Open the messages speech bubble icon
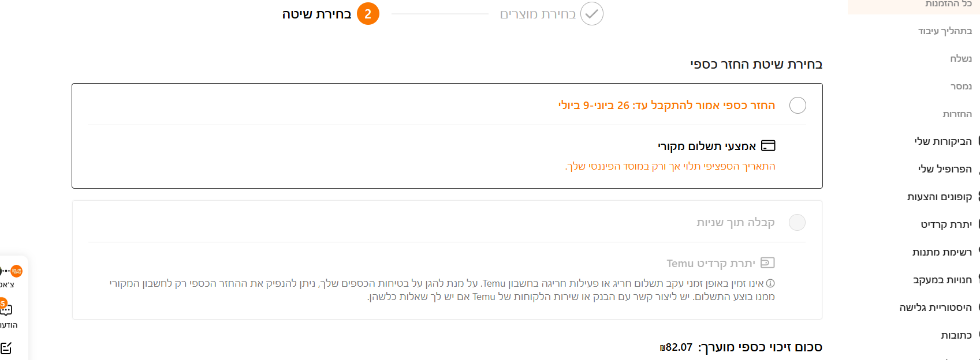The width and height of the screenshot is (980, 360). point(6,309)
